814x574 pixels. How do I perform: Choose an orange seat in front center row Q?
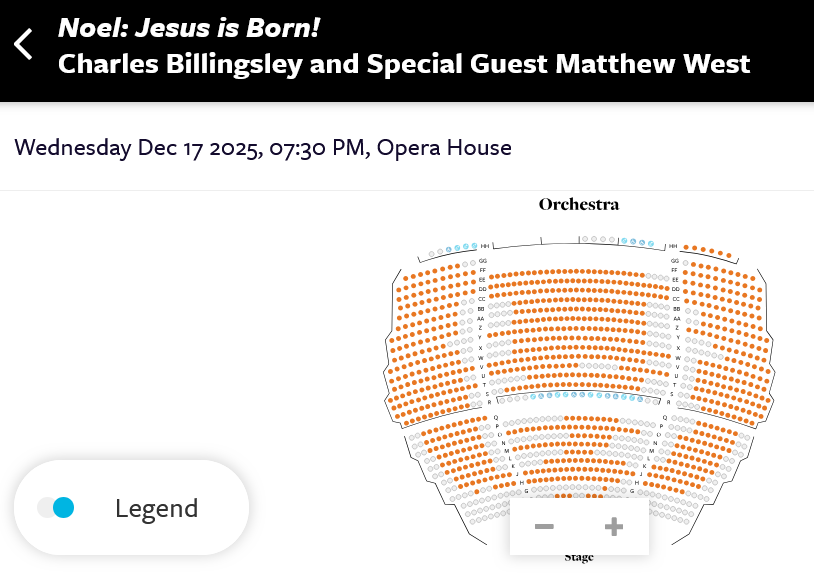580,420
